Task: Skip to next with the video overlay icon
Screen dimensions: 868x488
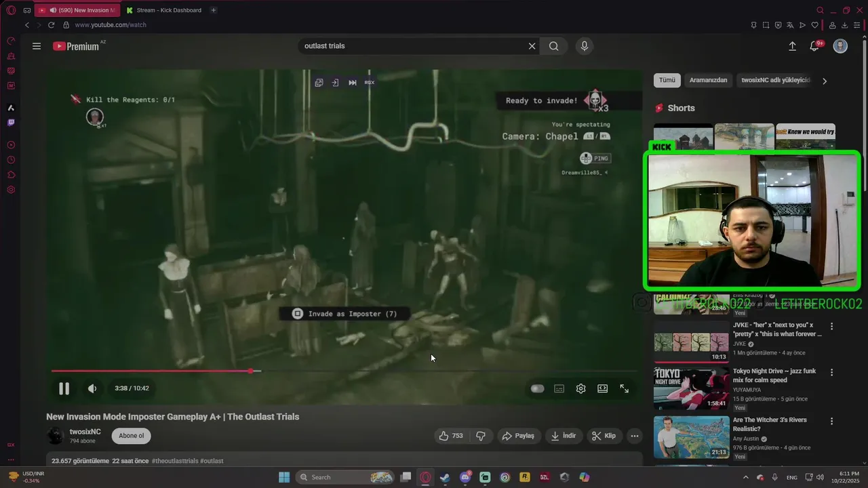Action: click(353, 83)
